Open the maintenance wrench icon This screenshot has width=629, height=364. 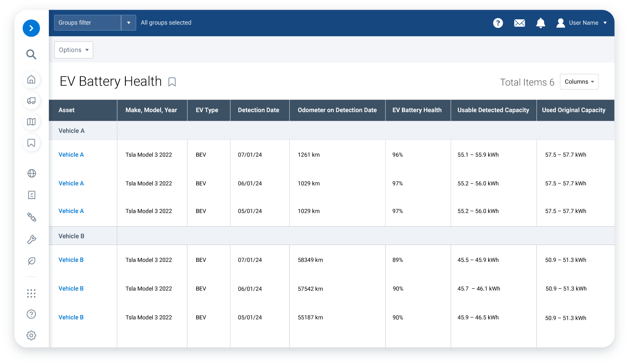tap(31, 240)
